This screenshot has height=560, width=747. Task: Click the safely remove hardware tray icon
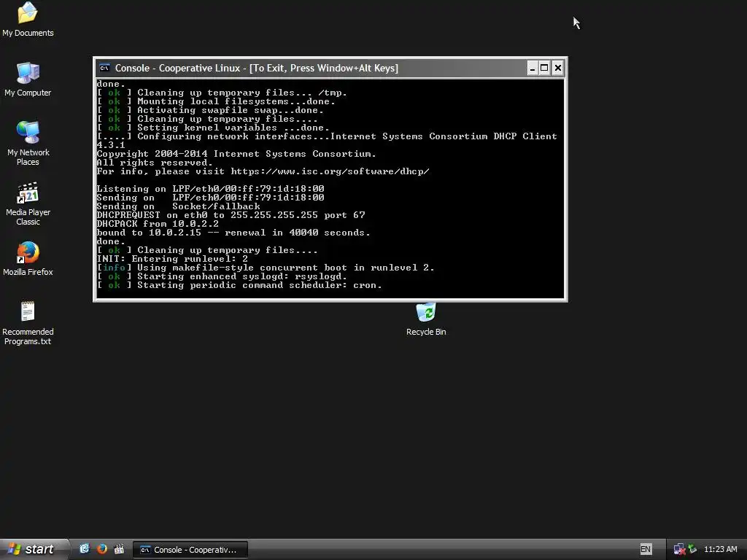693,550
